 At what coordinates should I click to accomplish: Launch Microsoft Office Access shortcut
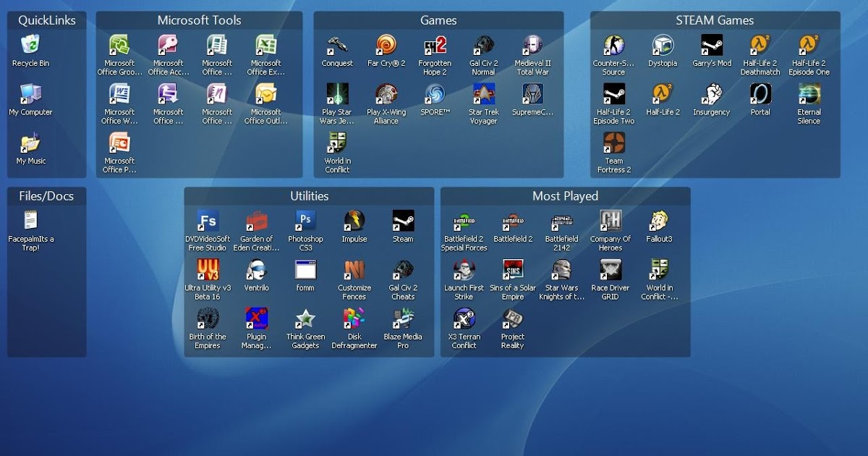click(169, 45)
